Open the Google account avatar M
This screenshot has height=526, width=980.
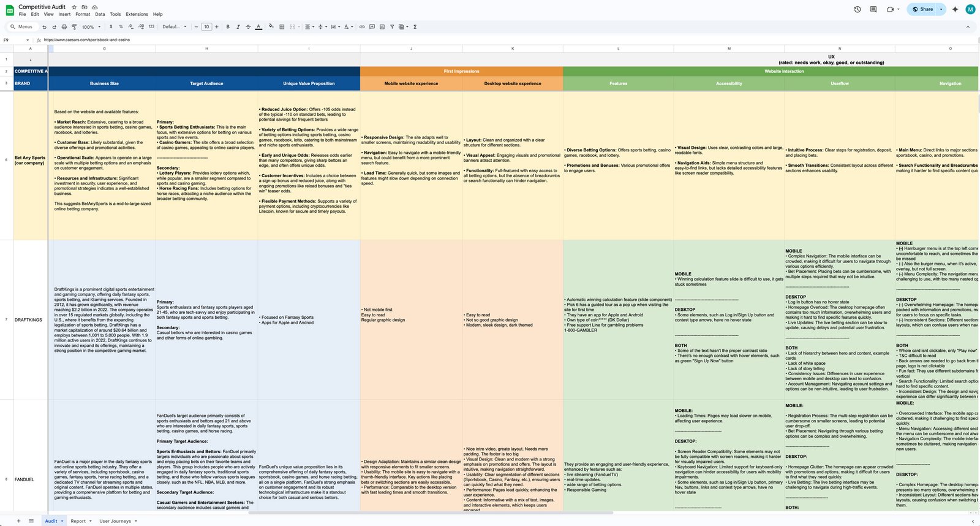coord(970,9)
